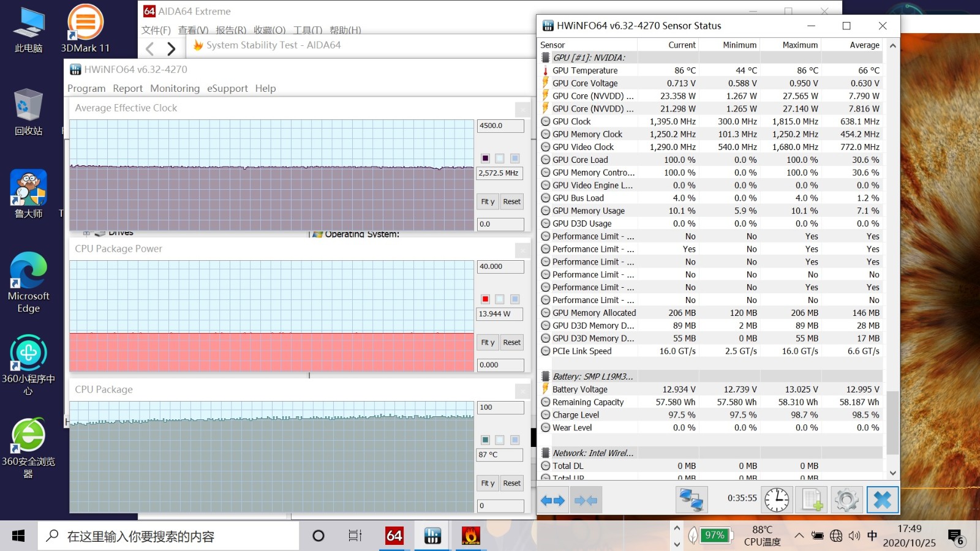Click the 97% battery tray indicator
Screen dimensions: 980x551
tap(714, 535)
